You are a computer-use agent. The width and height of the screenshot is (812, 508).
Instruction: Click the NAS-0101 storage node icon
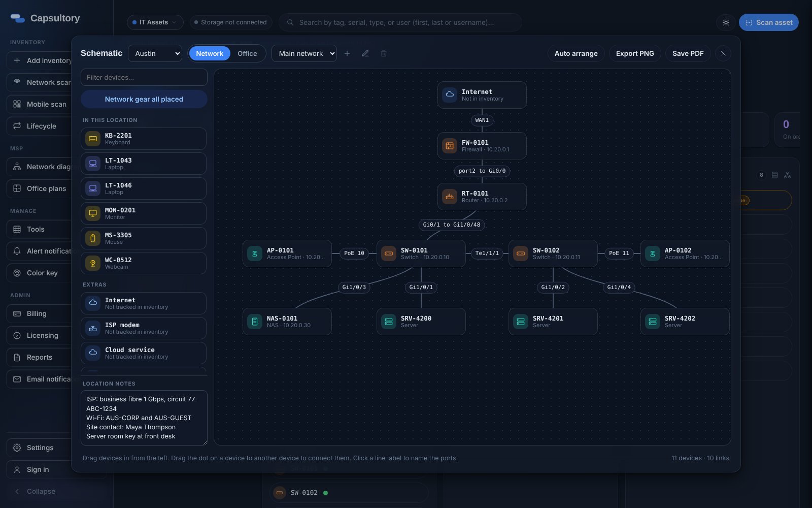[x=255, y=322]
